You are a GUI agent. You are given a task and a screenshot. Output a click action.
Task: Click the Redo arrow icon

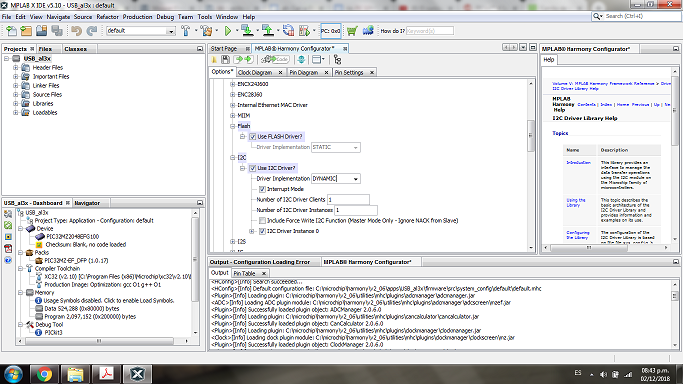(x=91, y=30)
